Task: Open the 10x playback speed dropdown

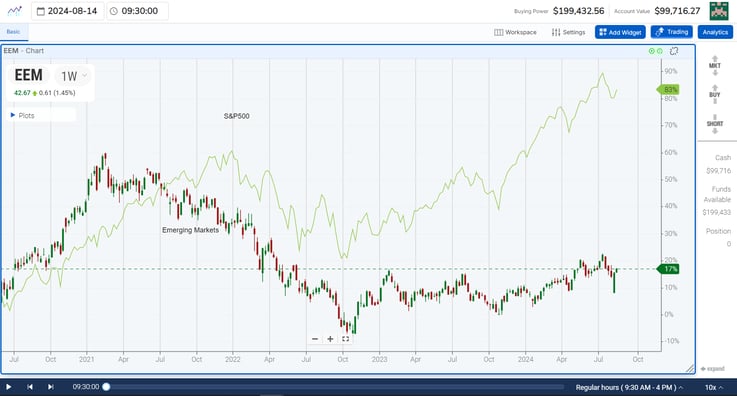Action: click(x=713, y=387)
